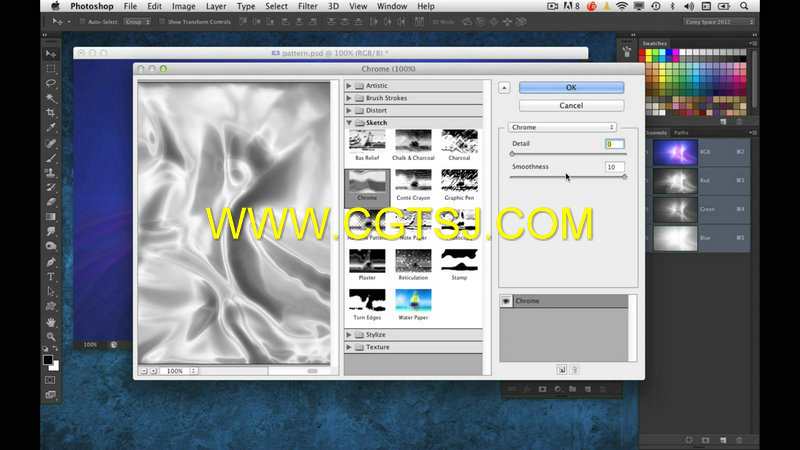Expand the Distort filter folder
800x450 pixels.
point(349,110)
